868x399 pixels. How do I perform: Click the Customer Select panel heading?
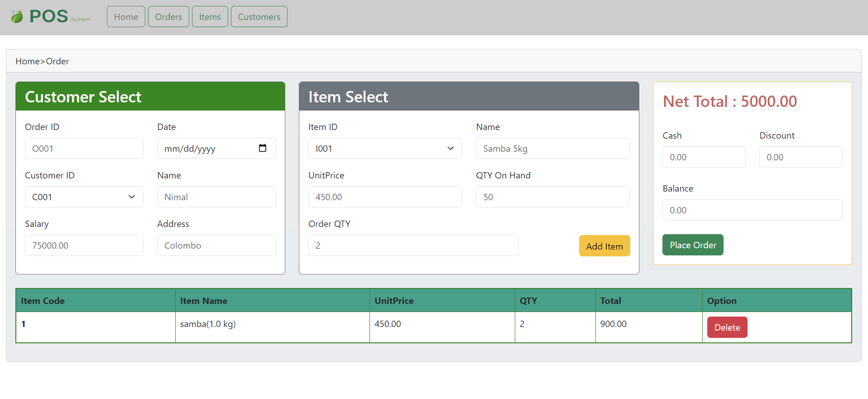[x=83, y=97]
